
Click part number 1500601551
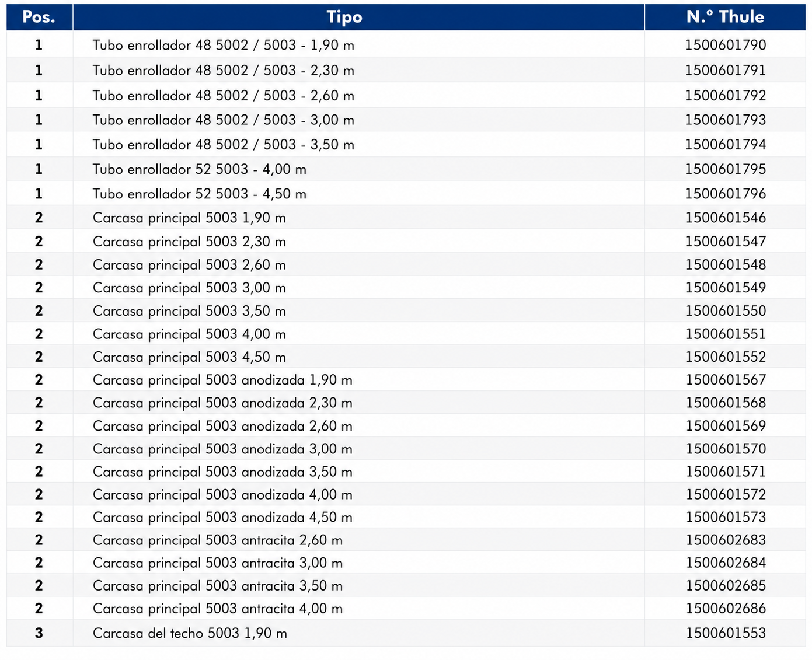tap(726, 334)
